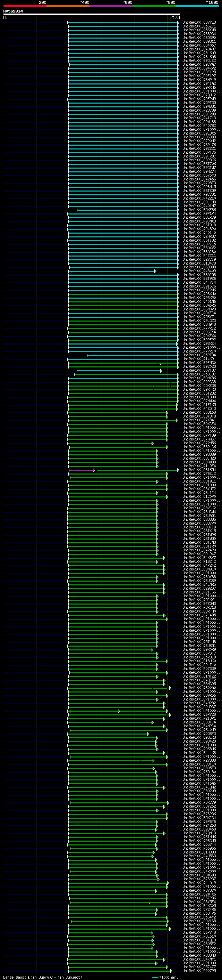This screenshot has width=222, height=980.
Task: Click the green ~80% identity legend bar
Action: click(x=154, y=6)
